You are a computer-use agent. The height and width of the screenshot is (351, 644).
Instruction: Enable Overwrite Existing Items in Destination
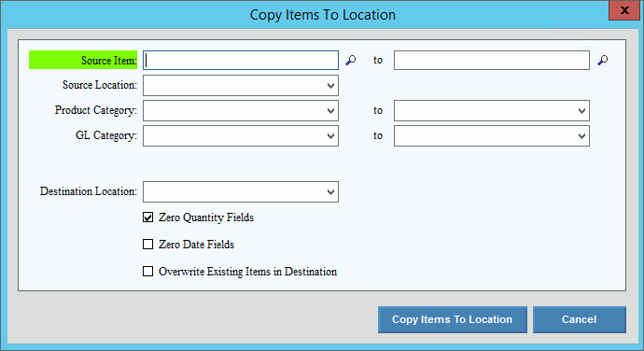pos(147,272)
